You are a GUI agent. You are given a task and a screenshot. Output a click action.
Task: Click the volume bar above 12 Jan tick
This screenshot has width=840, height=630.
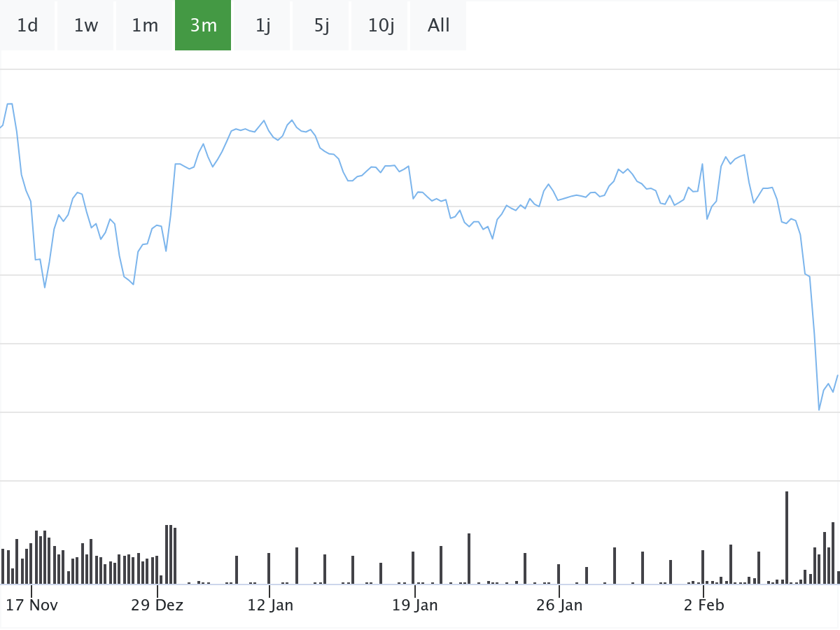269,568
